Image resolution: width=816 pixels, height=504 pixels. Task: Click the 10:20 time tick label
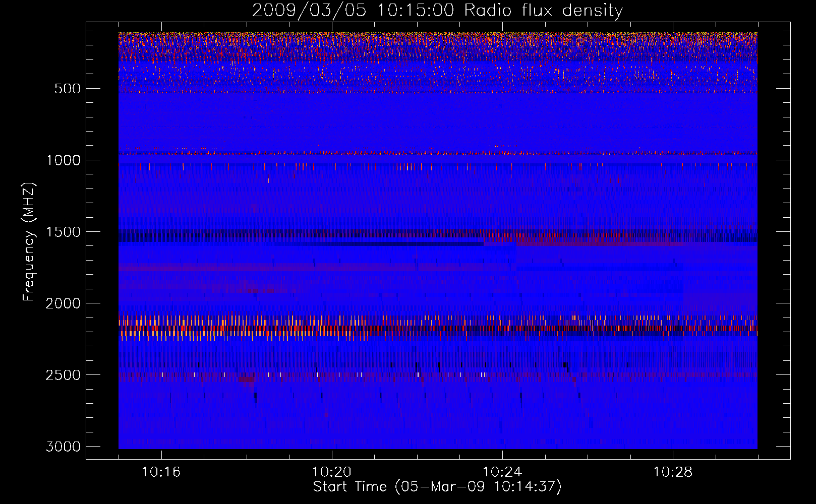[x=331, y=472]
